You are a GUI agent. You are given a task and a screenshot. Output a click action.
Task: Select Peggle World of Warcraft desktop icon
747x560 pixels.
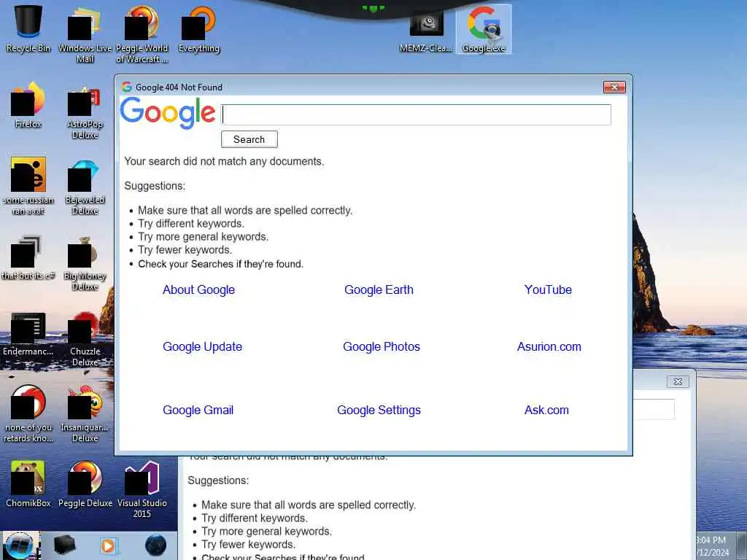[x=142, y=36]
